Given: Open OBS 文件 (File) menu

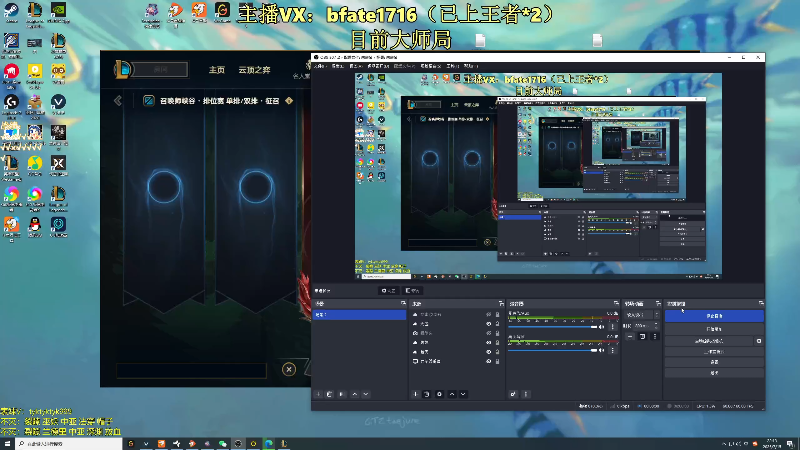Looking at the screenshot, I should 319,66.
